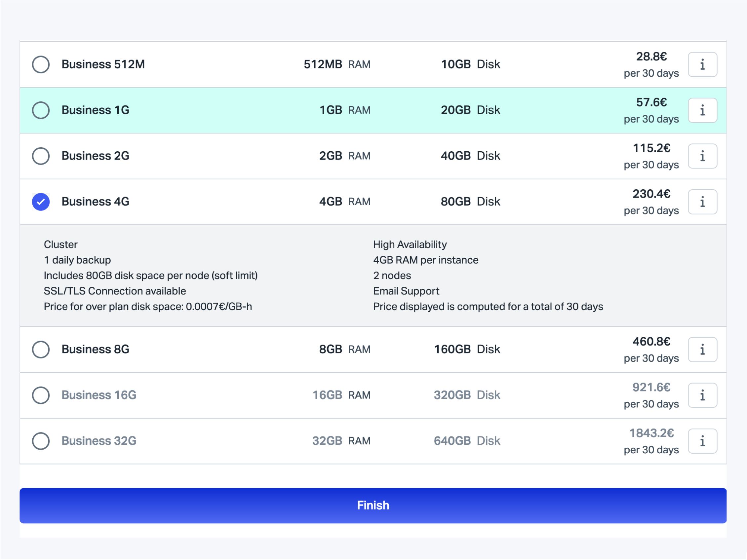Click the 40GB Disk entry

coord(470,156)
